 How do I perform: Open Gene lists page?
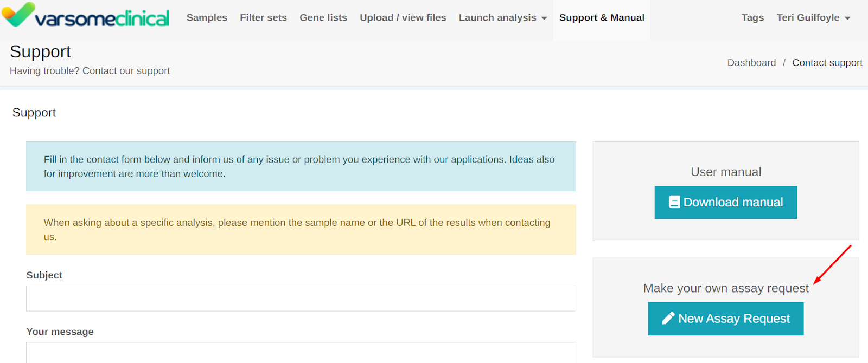click(x=323, y=18)
